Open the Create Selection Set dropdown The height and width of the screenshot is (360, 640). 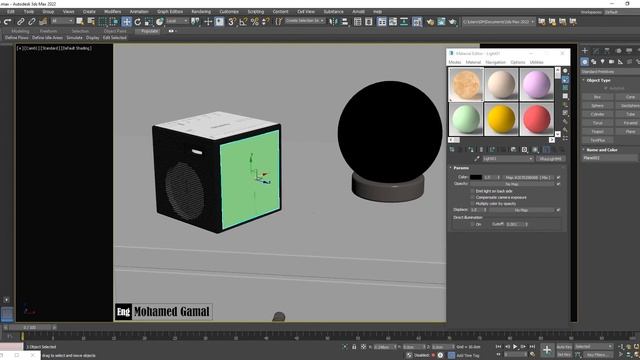point(305,21)
